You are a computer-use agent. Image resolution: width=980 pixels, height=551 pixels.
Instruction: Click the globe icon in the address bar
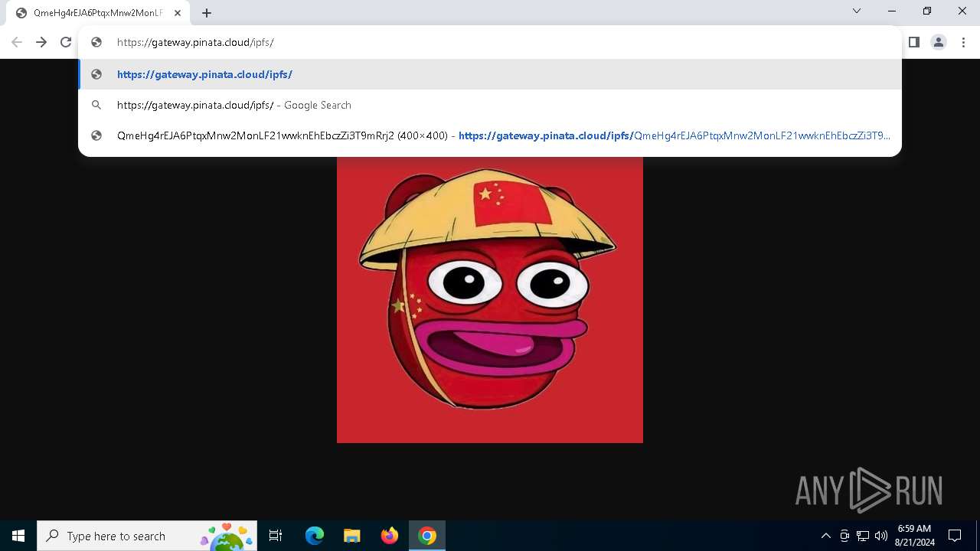click(x=96, y=42)
